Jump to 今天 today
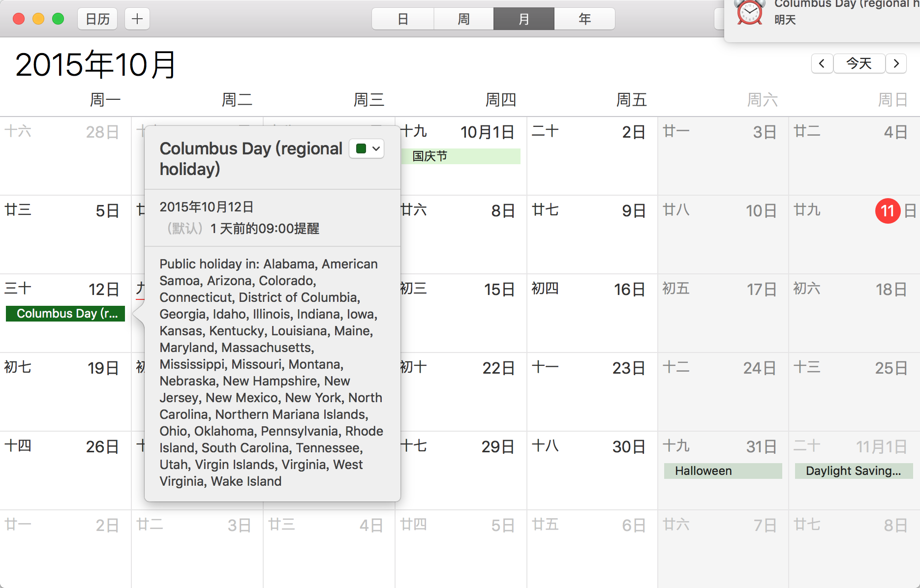920x588 pixels. point(859,63)
